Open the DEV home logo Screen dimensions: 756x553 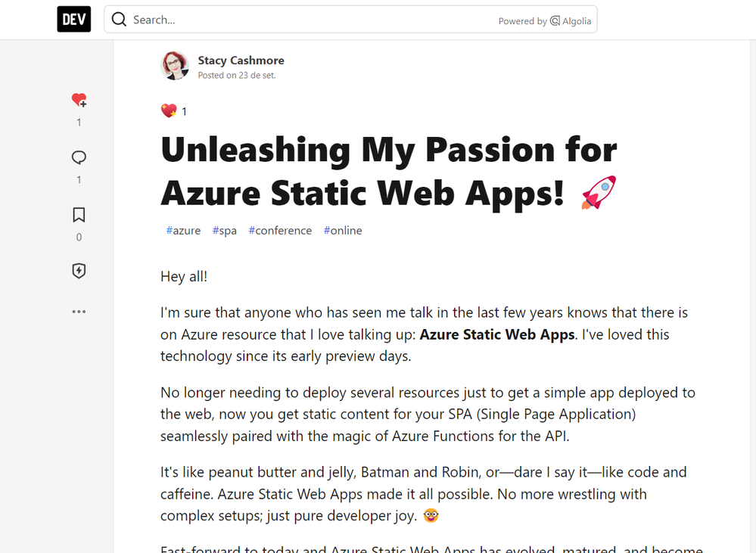(x=73, y=19)
